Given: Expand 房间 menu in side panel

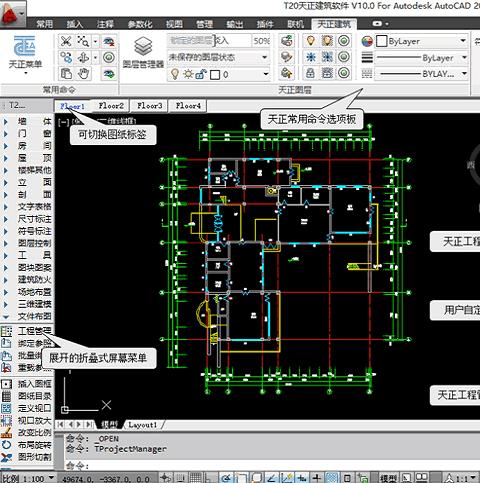Looking at the screenshot, I should point(27,146).
